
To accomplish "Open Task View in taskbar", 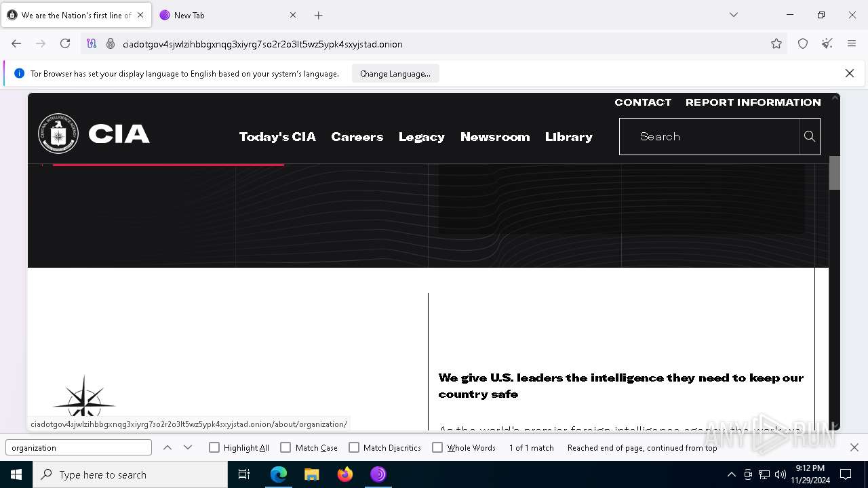I will tap(244, 474).
